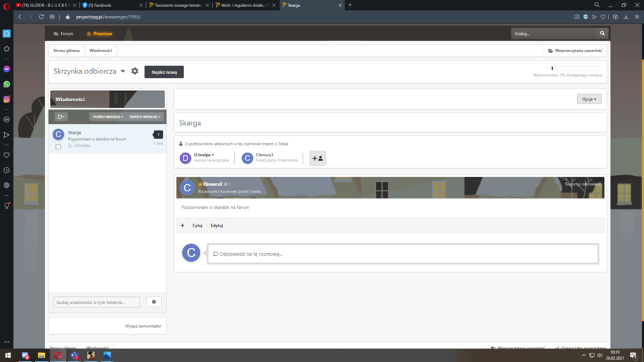Image resolution: width=644 pixels, height=362 pixels.
Task: Click the add participant icon button
Action: tap(317, 158)
